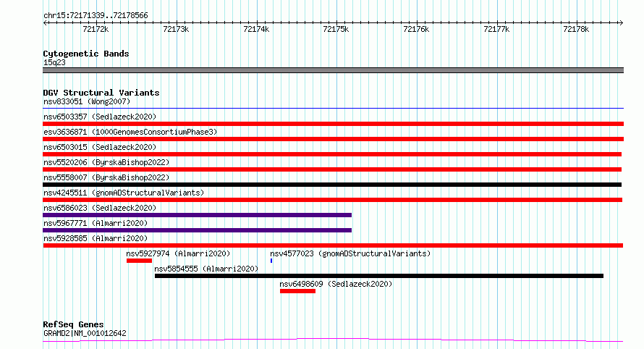The height and width of the screenshot is (349, 644).
Task: Click the pink GRAMD2 gene track line
Action: (333, 340)
